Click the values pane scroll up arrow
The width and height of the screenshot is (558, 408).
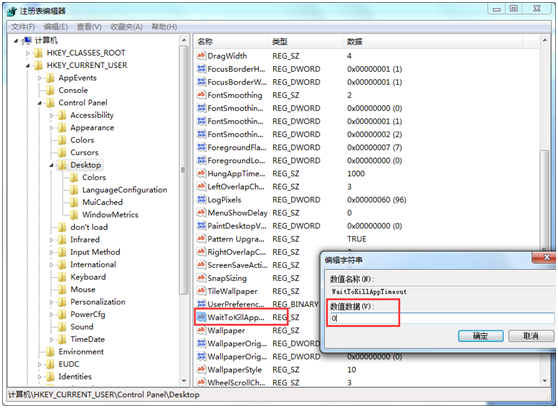(544, 40)
